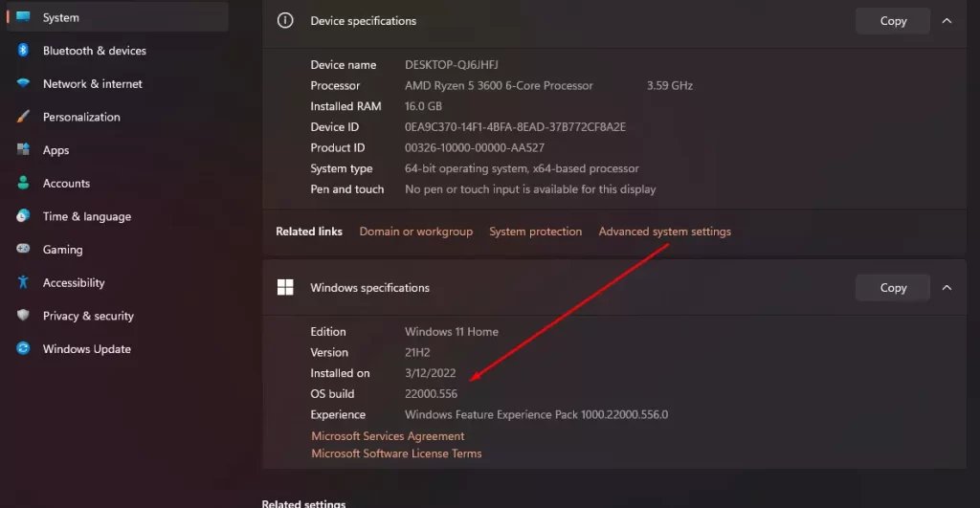Click the Accounts person icon
The height and width of the screenshot is (508, 980).
coord(23,183)
